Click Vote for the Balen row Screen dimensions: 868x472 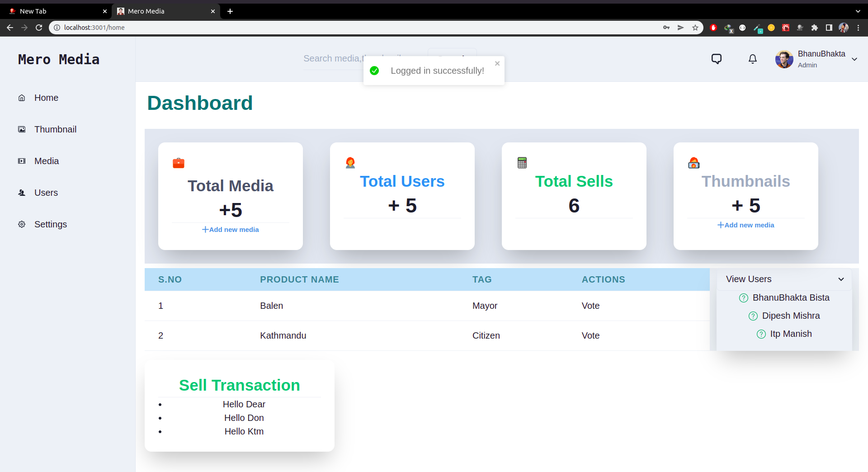pyautogui.click(x=590, y=306)
